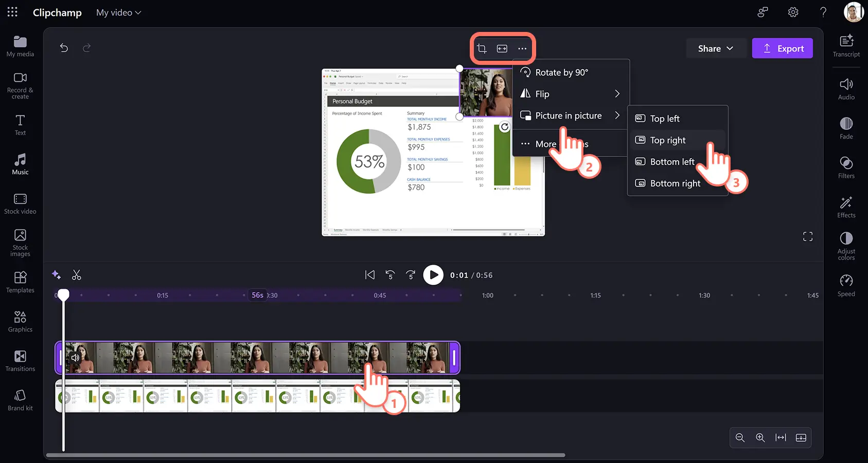Viewport: 868px width, 463px height.
Task: Select the presenter video clip on timeline
Action: pos(257,357)
